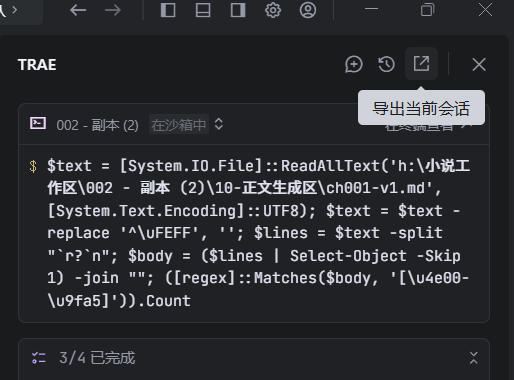Viewport: 514px width, 380px height.
Task: Open the user account profile icon
Action: click(308, 10)
